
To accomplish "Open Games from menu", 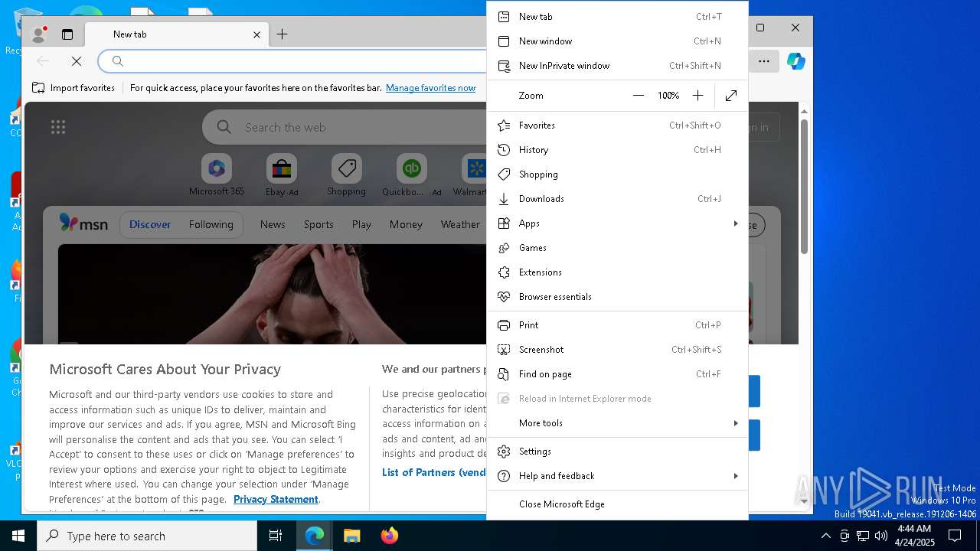I will [617, 248].
